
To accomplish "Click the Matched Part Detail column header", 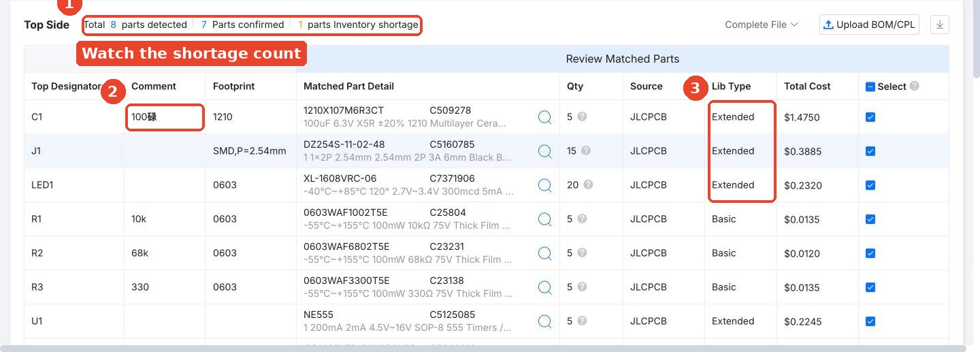I will (348, 86).
